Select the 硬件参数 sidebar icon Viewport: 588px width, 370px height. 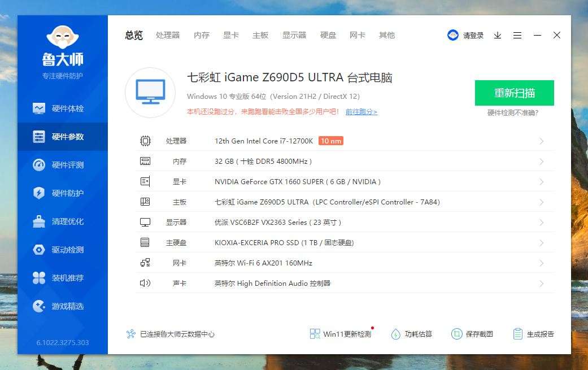tap(39, 137)
